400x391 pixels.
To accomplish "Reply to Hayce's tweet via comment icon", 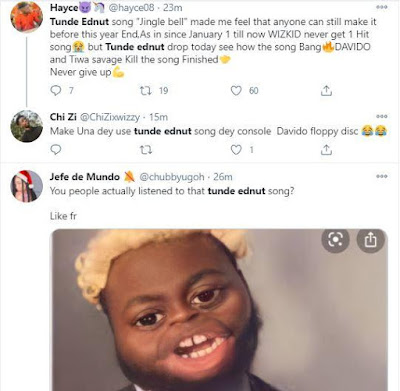I will click(56, 91).
